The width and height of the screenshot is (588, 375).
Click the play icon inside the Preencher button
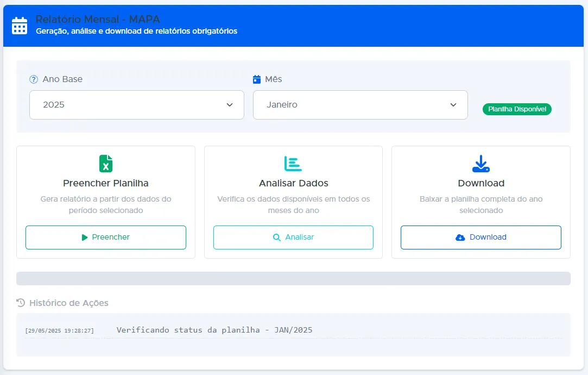[85, 237]
